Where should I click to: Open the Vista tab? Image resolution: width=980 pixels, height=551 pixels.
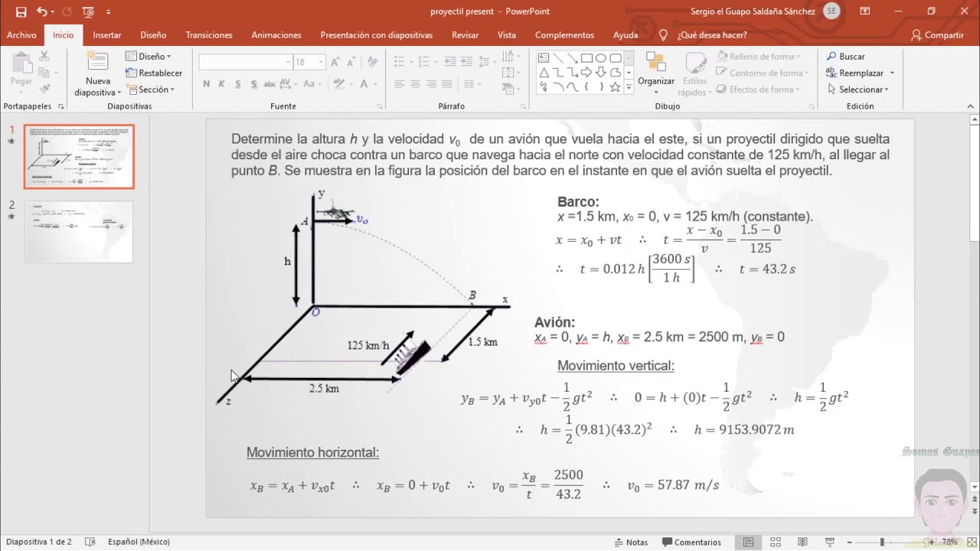coord(506,35)
